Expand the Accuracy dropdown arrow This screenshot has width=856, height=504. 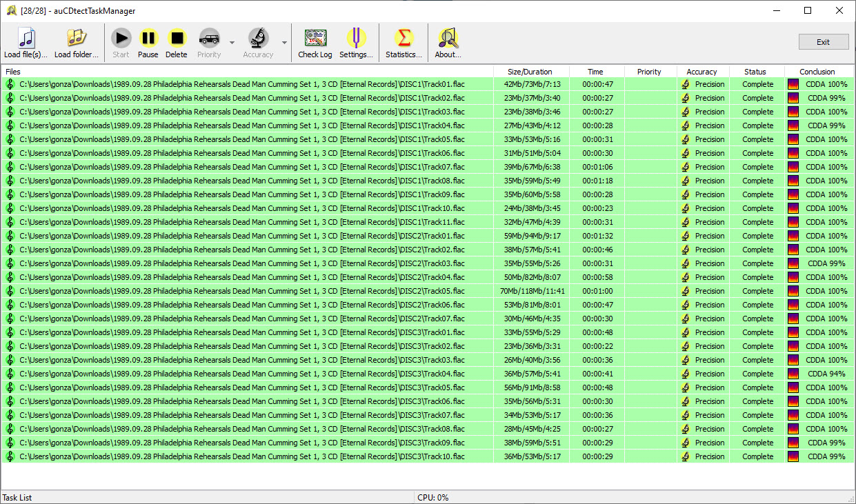pos(284,43)
